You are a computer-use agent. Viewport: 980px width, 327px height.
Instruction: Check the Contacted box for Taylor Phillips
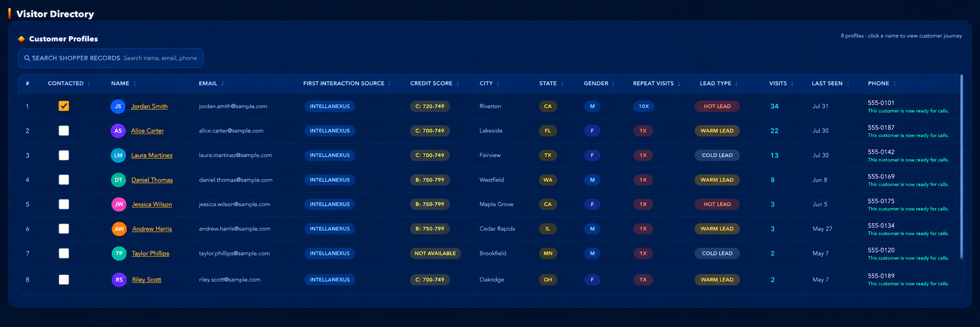[x=64, y=253]
